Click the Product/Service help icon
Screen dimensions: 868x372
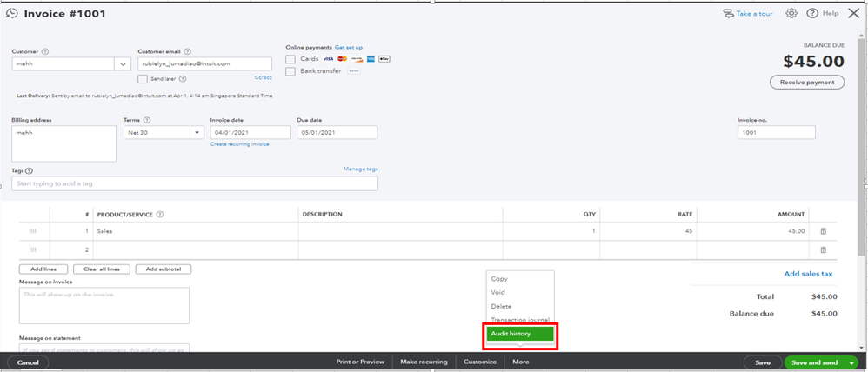click(161, 215)
